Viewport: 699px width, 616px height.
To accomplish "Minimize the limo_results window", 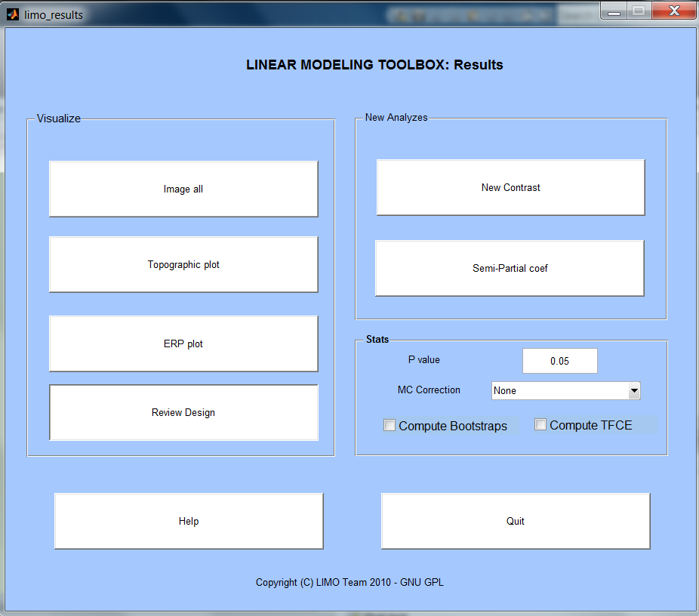I will pyautogui.click(x=614, y=11).
